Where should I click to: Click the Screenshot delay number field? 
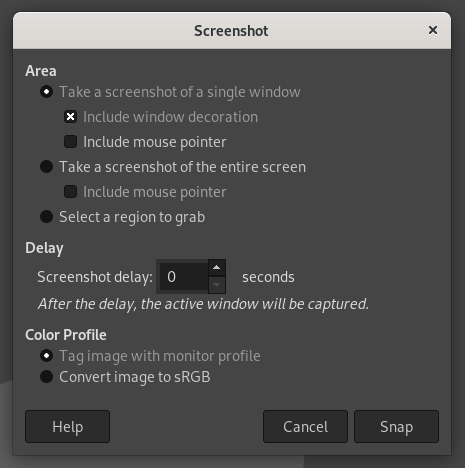[x=184, y=277]
